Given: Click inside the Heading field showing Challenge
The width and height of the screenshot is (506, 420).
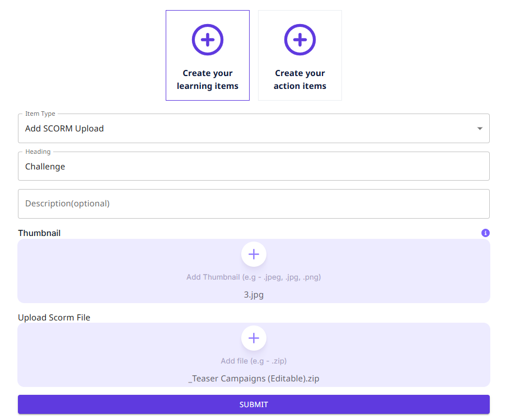Looking at the screenshot, I should point(254,166).
